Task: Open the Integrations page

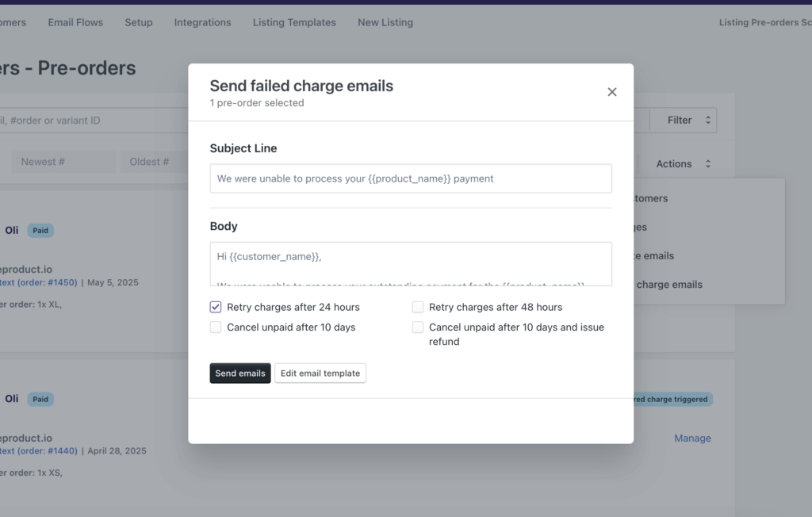Action: tap(202, 22)
